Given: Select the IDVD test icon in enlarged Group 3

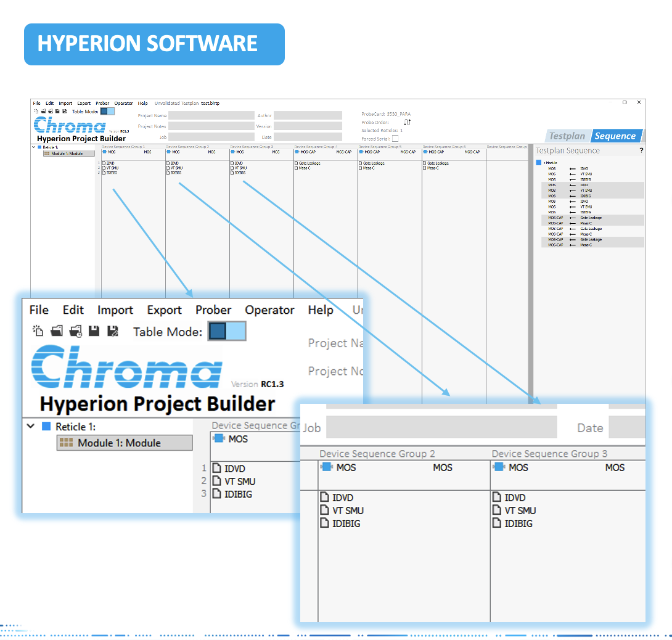Looking at the screenshot, I should [x=497, y=497].
